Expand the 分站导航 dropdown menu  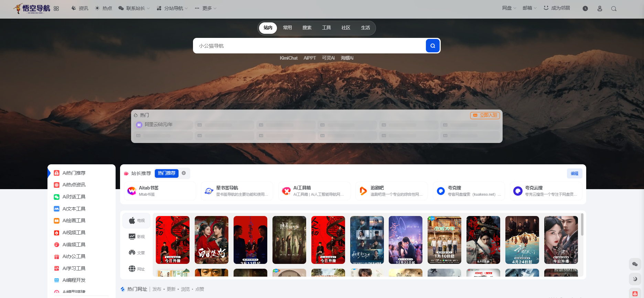coord(172,8)
